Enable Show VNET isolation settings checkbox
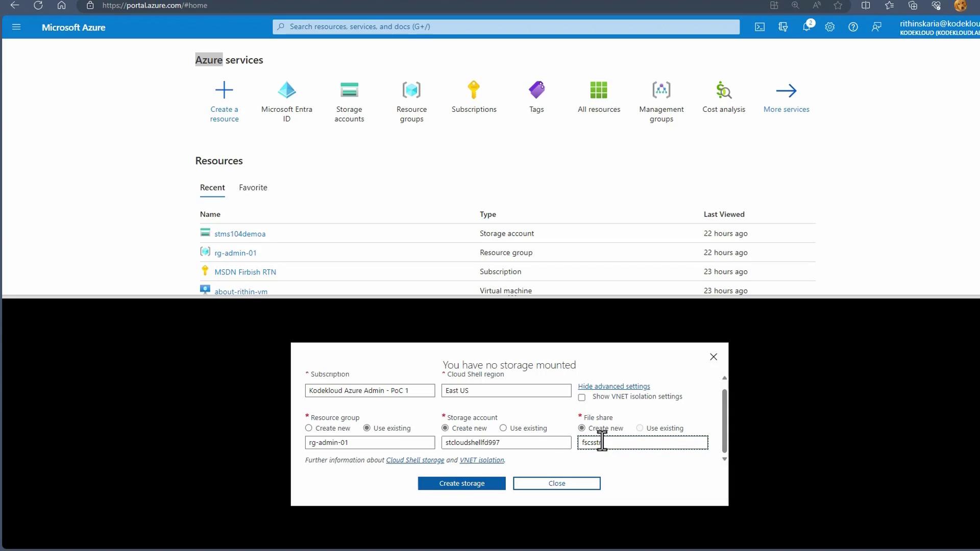Viewport: 980px width, 551px height. 582,397
